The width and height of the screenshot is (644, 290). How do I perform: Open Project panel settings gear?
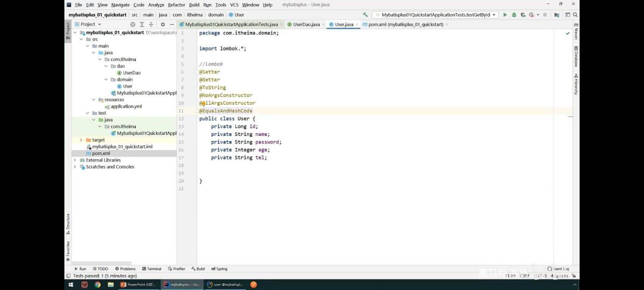click(x=163, y=24)
